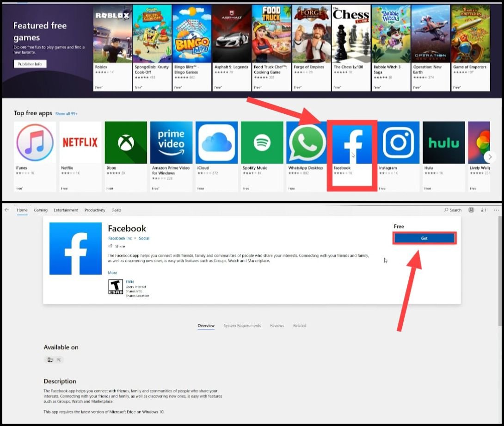
Task: Switch to the Overview tab
Action: [206, 326]
